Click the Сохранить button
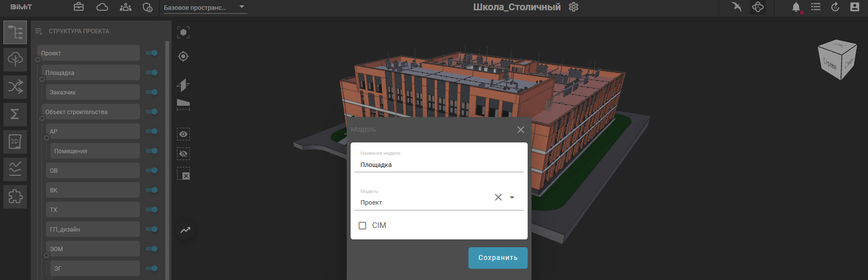 497,258
